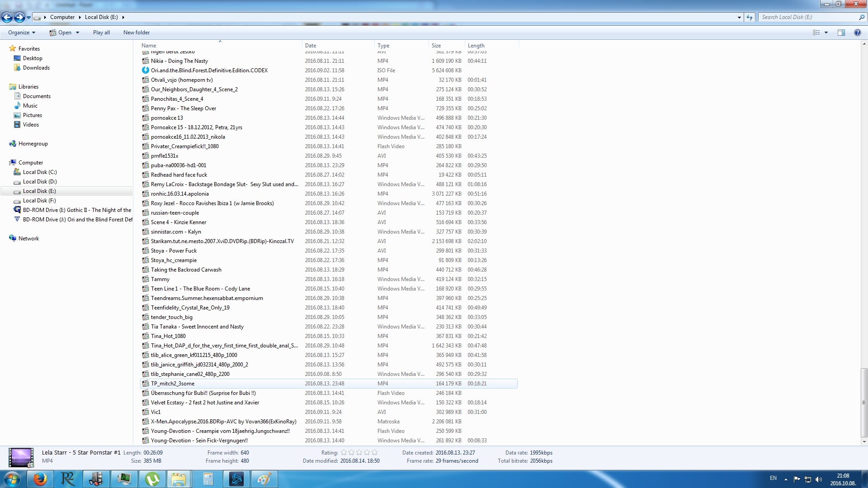Select Favorites in the navigation pane
Viewport: 868px width, 488px height.
(x=29, y=49)
